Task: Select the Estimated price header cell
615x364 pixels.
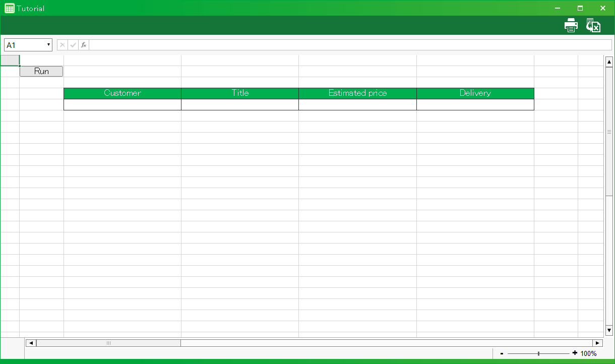Action: coord(357,93)
